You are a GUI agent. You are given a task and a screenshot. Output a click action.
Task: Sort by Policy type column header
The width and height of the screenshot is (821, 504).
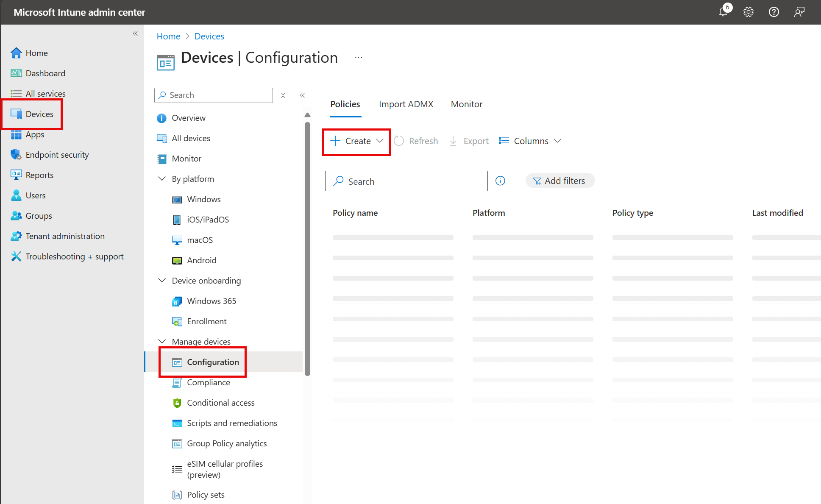[633, 213]
